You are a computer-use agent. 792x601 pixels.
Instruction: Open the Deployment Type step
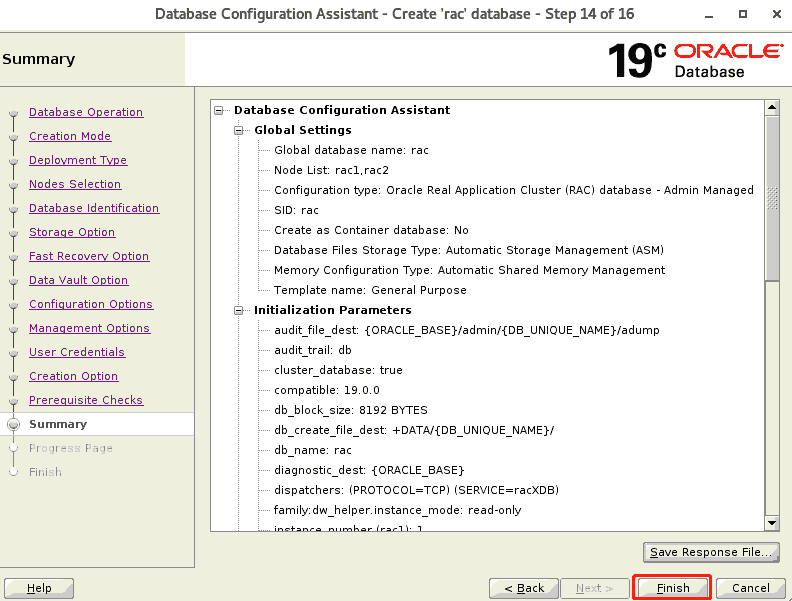78,160
